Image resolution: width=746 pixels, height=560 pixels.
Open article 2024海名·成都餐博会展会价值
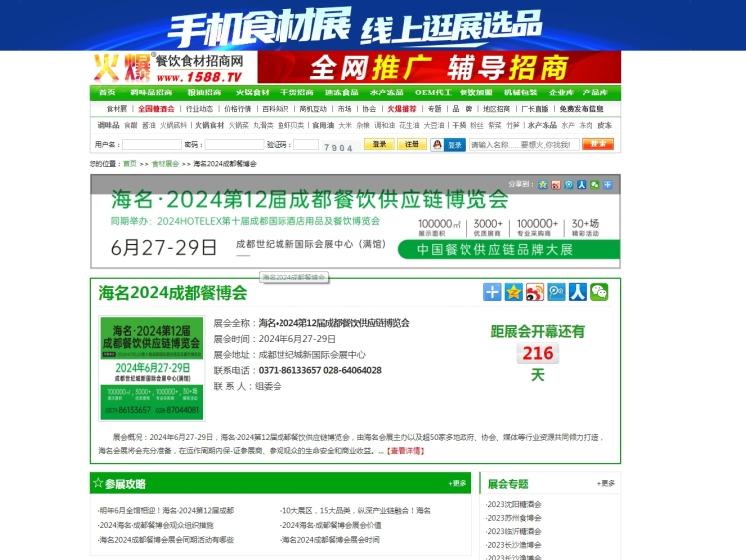[x=331, y=525]
